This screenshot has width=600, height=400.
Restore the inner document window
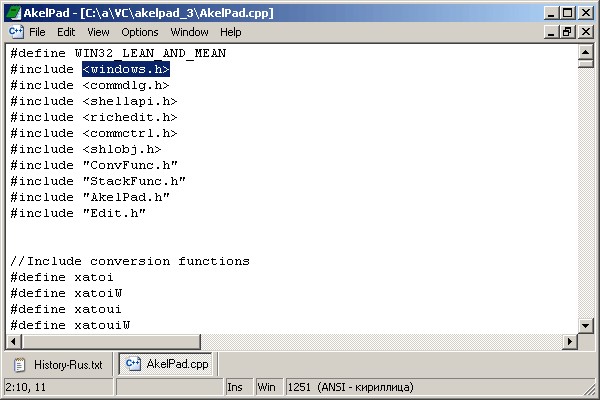567,32
